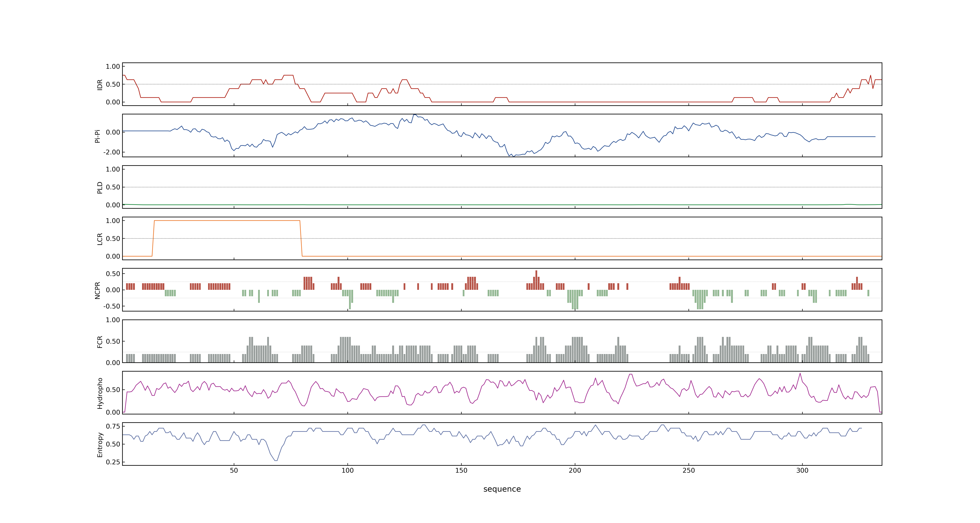Click the 0.50 tick on the Hydropho axis

click(113, 390)
